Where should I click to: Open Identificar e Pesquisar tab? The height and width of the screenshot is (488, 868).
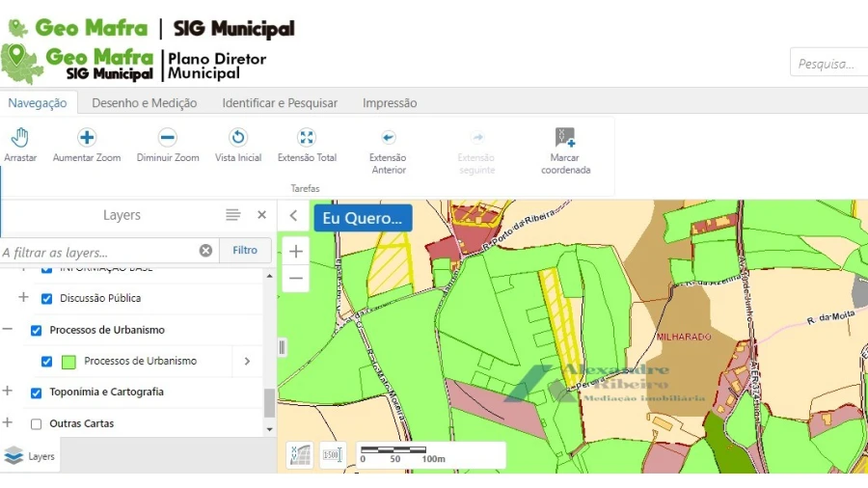(280, 103)
